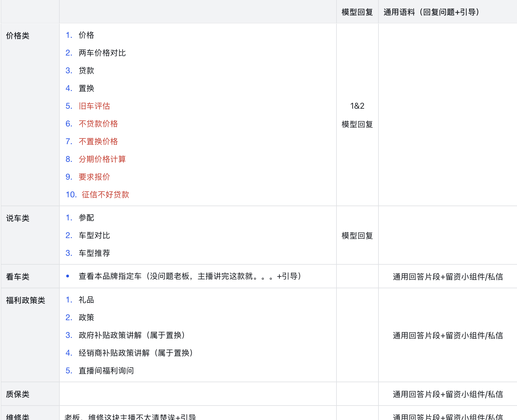Click the 车型推荐 list item
Image resolution: width=517 pixels, height=420 pixels.
coord(94,253)
